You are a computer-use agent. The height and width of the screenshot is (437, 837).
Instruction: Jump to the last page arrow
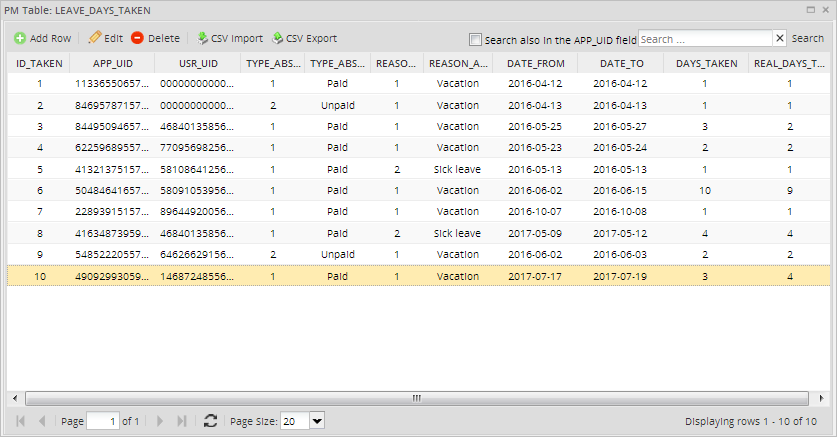pyautogui.click(x=181, y=421)
